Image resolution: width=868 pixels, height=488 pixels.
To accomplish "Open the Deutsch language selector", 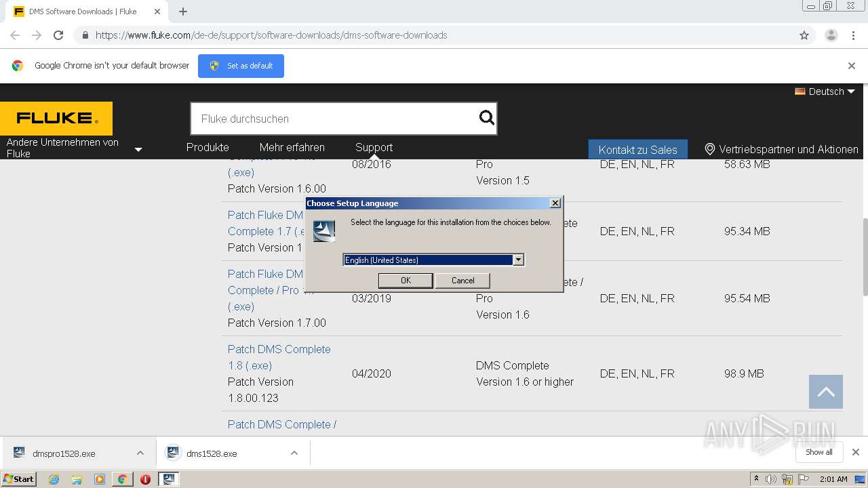I will coord(825,91).
